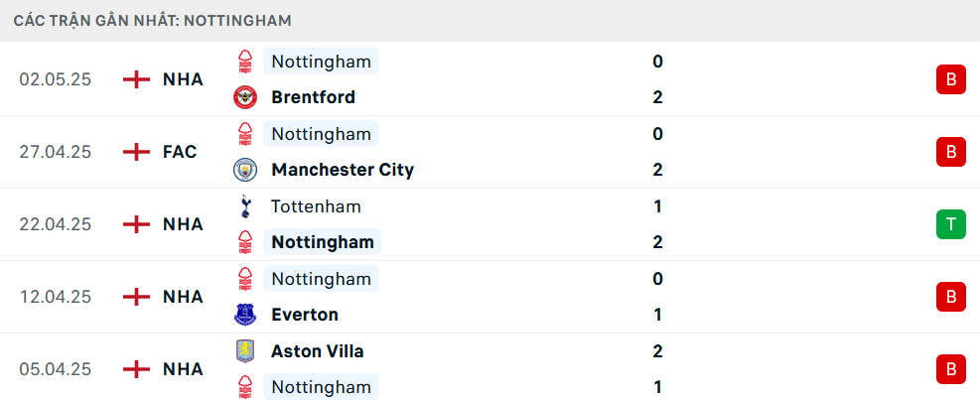
Task: Click red B badge for Brentford match
Action: [x=950, y=79]
